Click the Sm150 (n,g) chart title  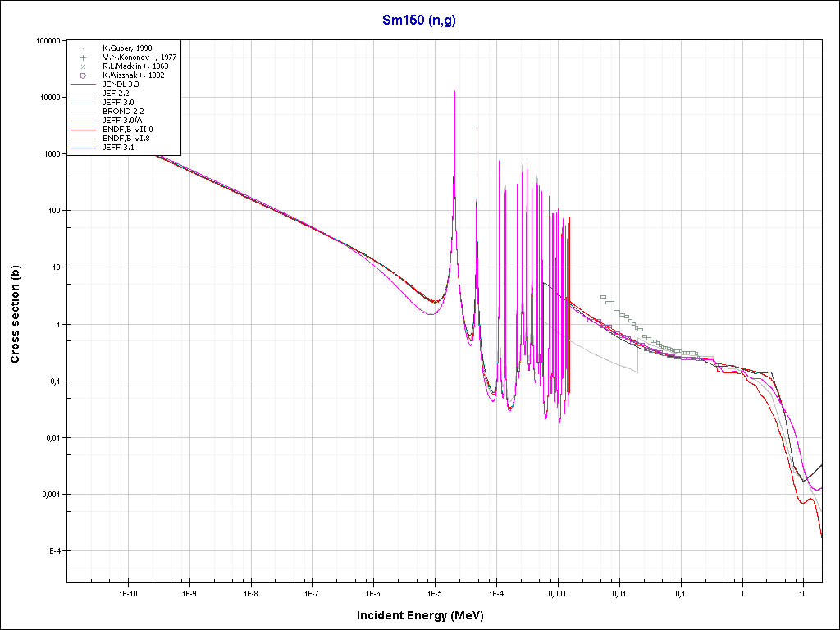coord(419,21)
